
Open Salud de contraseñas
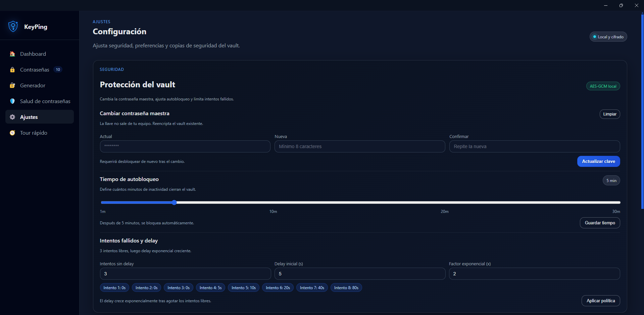point(40,101)
